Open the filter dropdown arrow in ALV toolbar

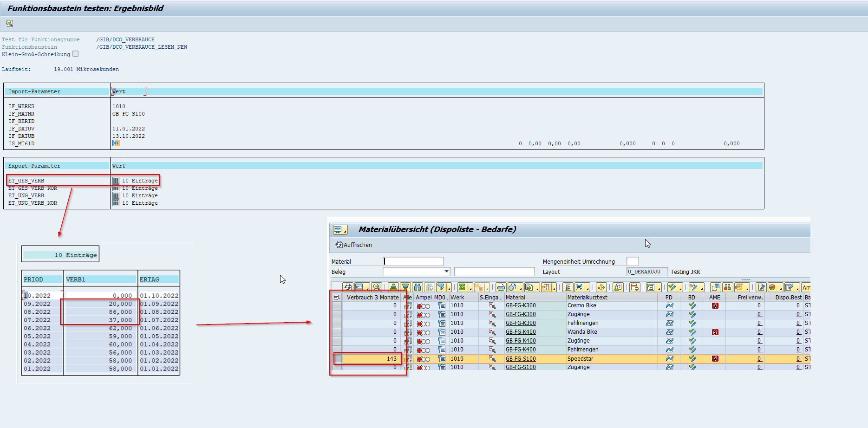coord(449,289)
